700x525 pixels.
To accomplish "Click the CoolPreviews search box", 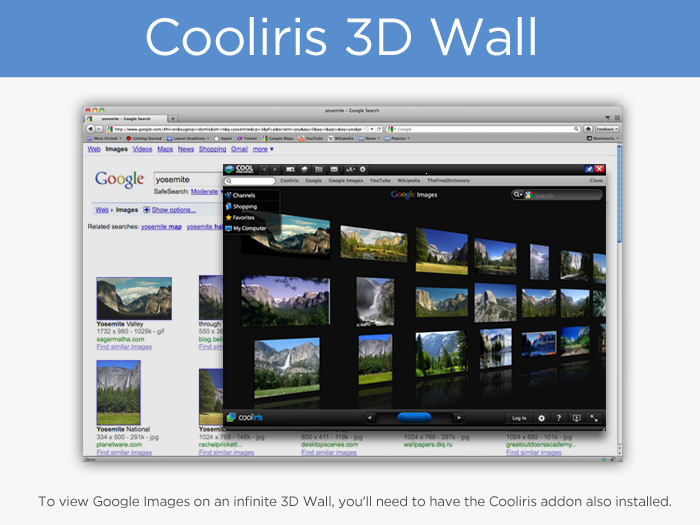I will (250, 181).
